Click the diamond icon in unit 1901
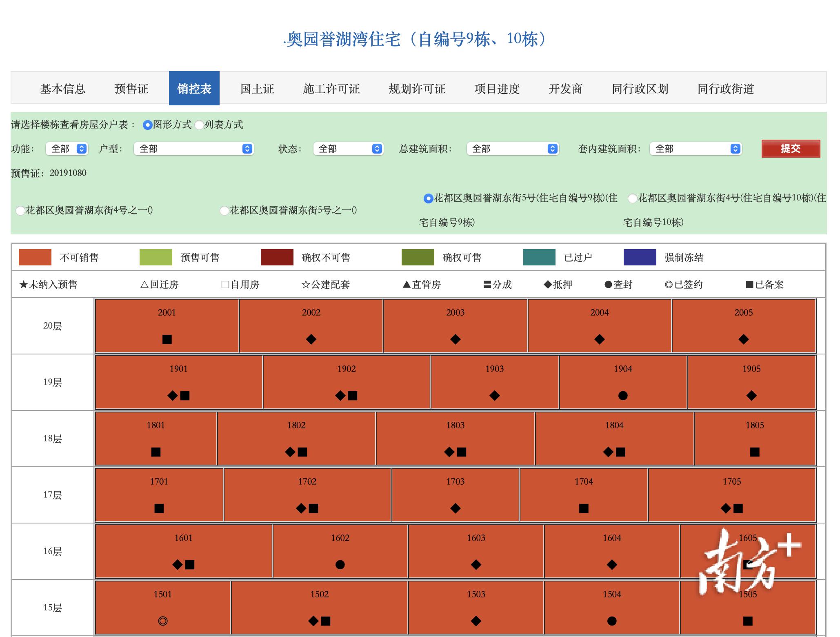 click(x=173, y=396)
